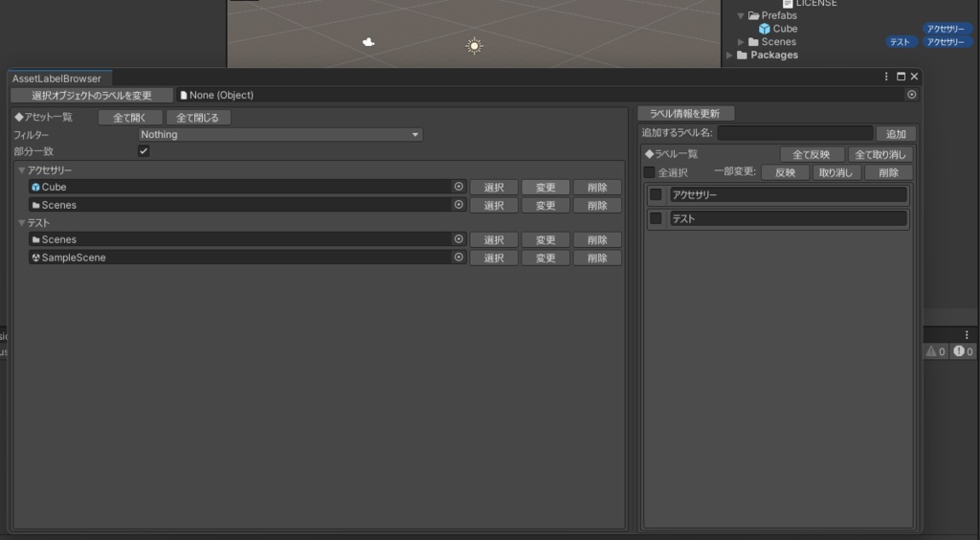Image resolution: width=980 pixels, height=540 pixels.
Task: Check the アクセサリー label checkbox
Action: (656, 195)
